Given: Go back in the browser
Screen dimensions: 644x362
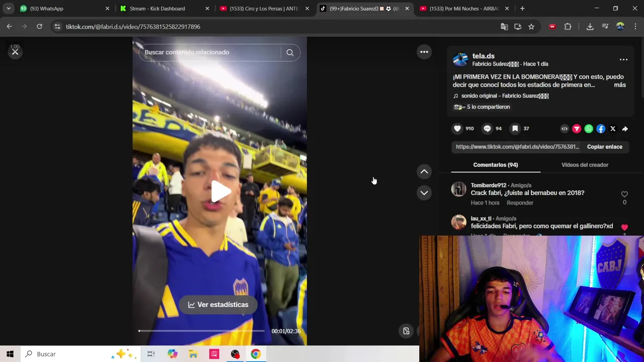Looking at the screenshot, I should pyautogui.click(x=10, y=27).
